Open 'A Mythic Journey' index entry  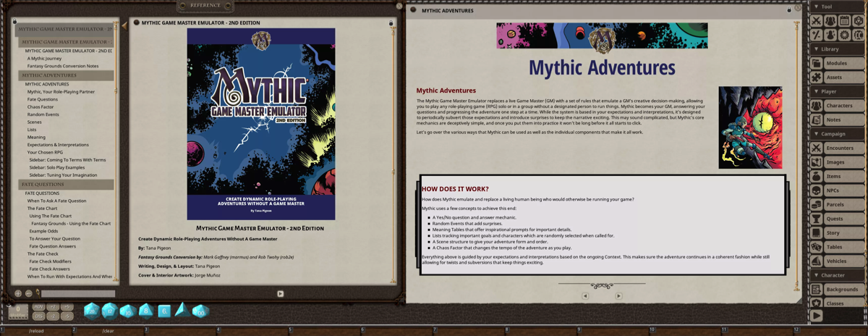click(x=44, y=59)
